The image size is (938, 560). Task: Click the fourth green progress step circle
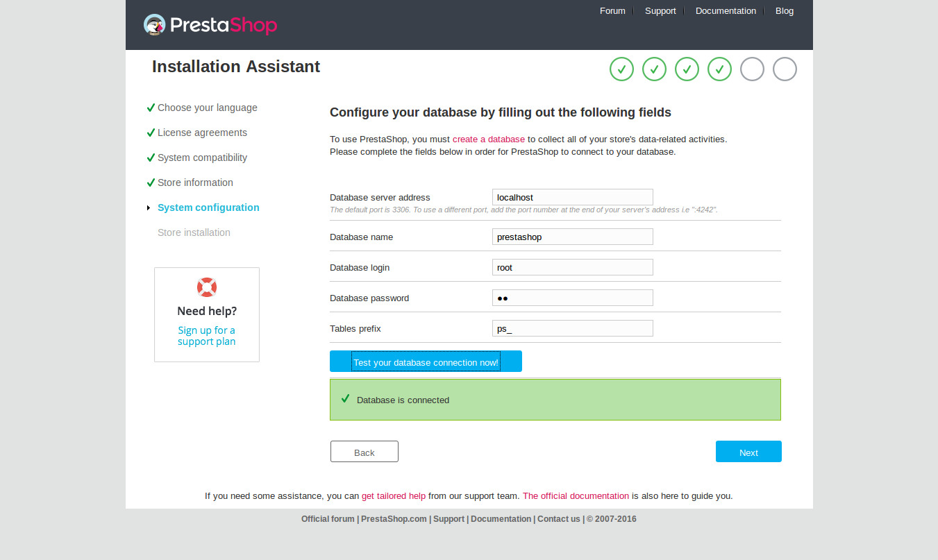click(x=719, y=69)
